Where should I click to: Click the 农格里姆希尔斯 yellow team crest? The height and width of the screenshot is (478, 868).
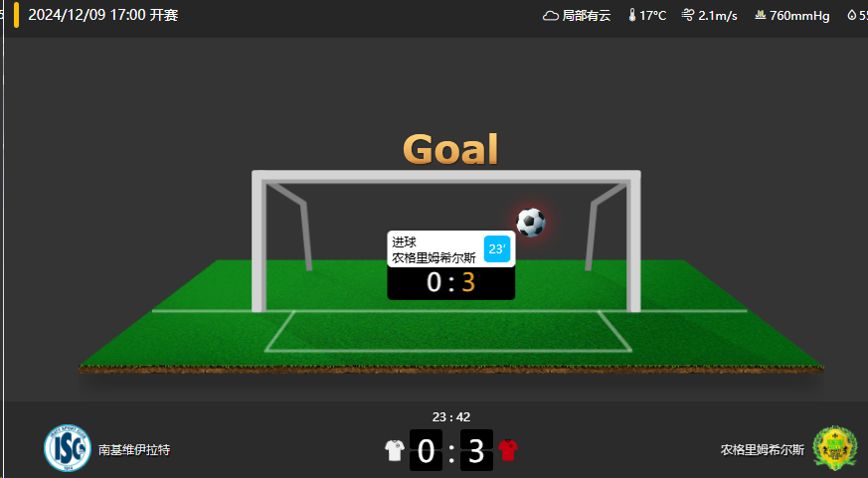click(x=835, y=448)
